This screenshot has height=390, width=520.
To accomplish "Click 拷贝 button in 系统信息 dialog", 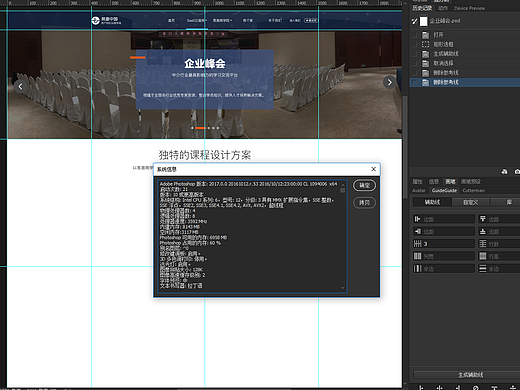I will [x=364, y=203].
